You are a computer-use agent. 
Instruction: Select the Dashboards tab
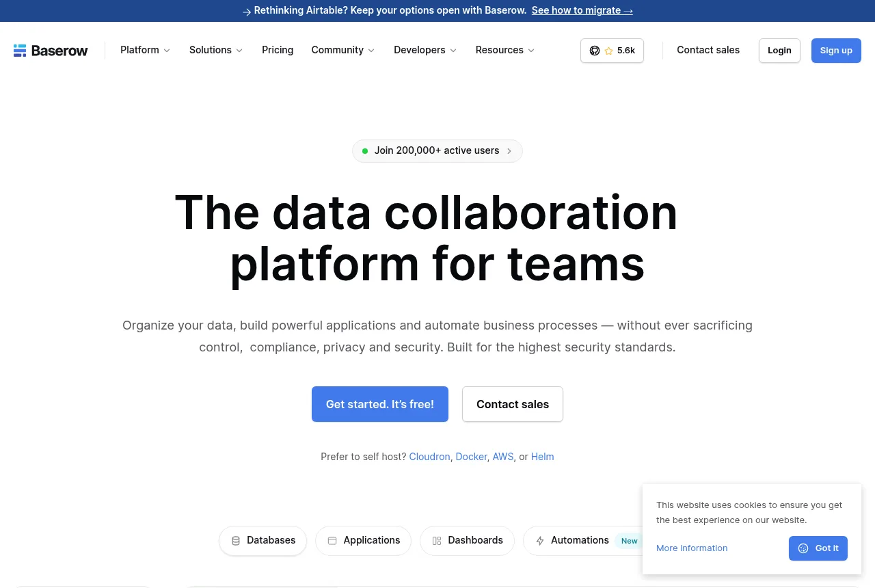pyautogui.click(x=468, y=540)
